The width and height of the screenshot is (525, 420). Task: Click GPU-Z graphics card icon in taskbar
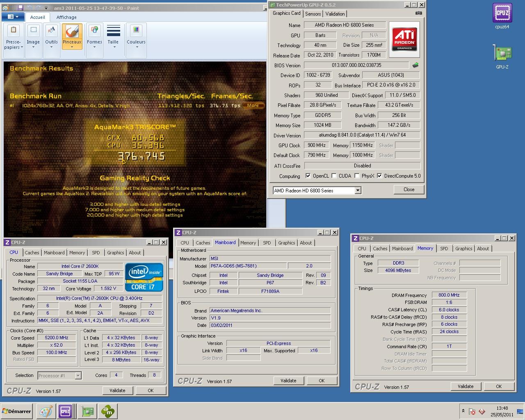pos(87,411)
